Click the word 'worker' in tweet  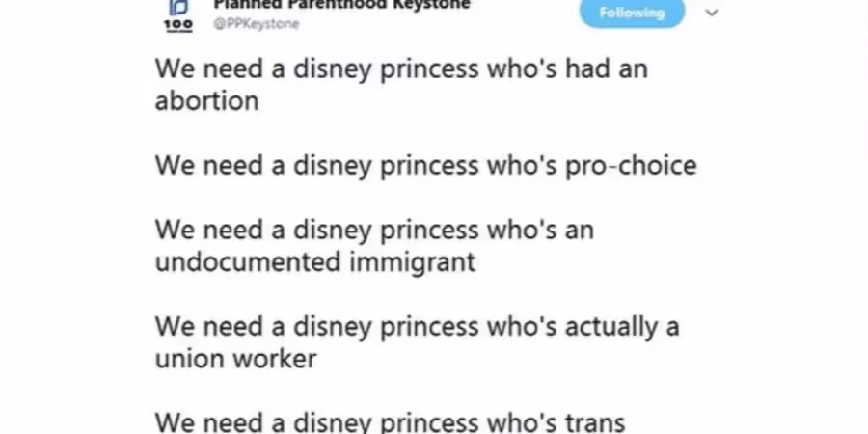pos(275,359)
